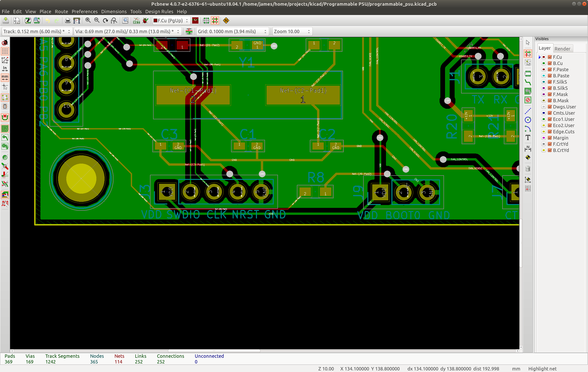The height and width of the screenshot is (372, 588).
Task: Select the add filled zones tool
Action: tap(528, 91)
